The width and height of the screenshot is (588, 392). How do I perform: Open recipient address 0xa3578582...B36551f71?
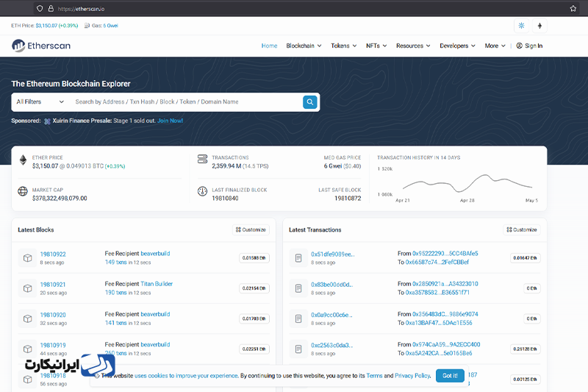437,293
